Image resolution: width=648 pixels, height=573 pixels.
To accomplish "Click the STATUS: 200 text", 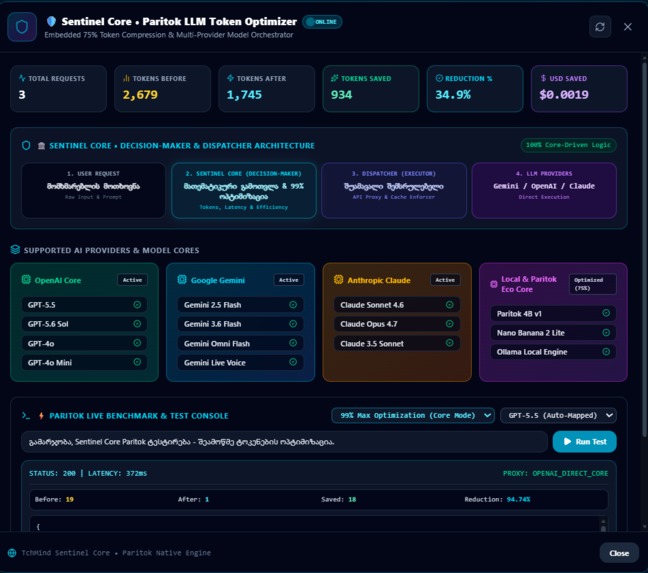I will (x=52, y=473).
